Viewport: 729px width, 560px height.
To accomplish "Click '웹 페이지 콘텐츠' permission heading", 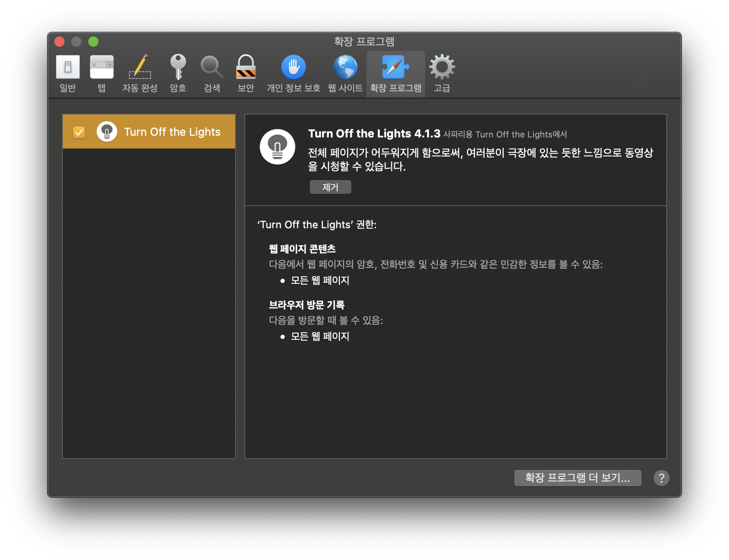I will click(x=302, y=249).
